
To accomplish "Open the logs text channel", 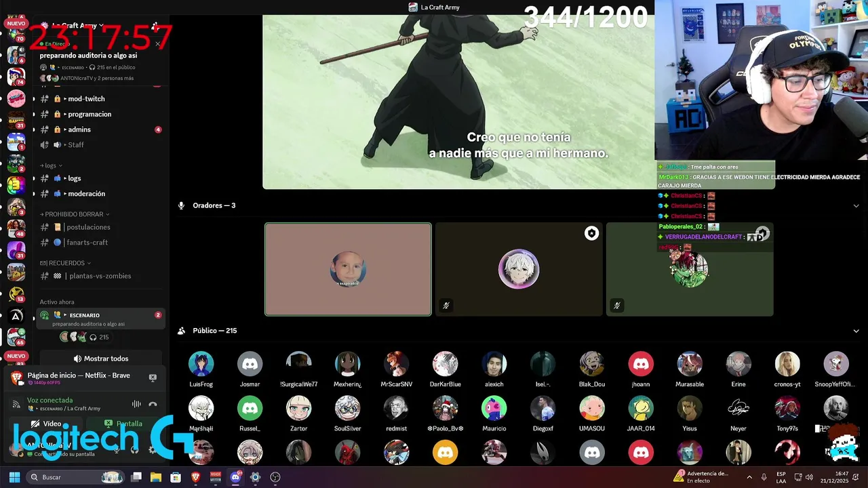I will 100,178.
